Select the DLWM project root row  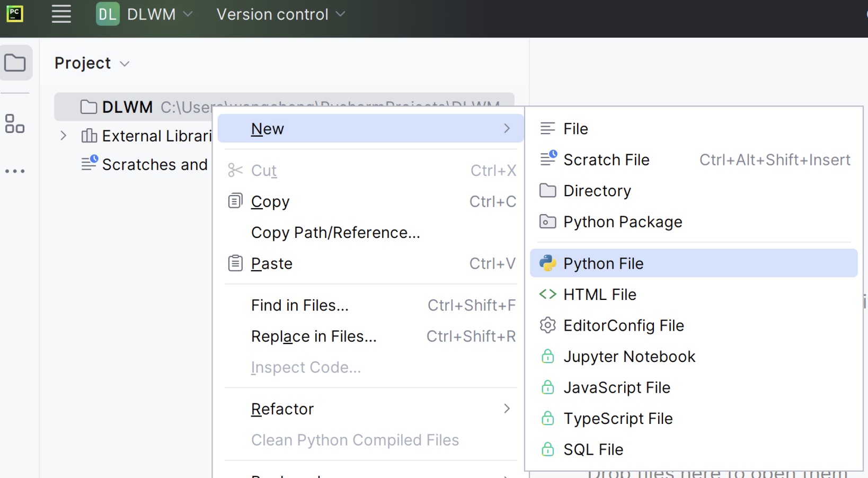pos(284,107)
